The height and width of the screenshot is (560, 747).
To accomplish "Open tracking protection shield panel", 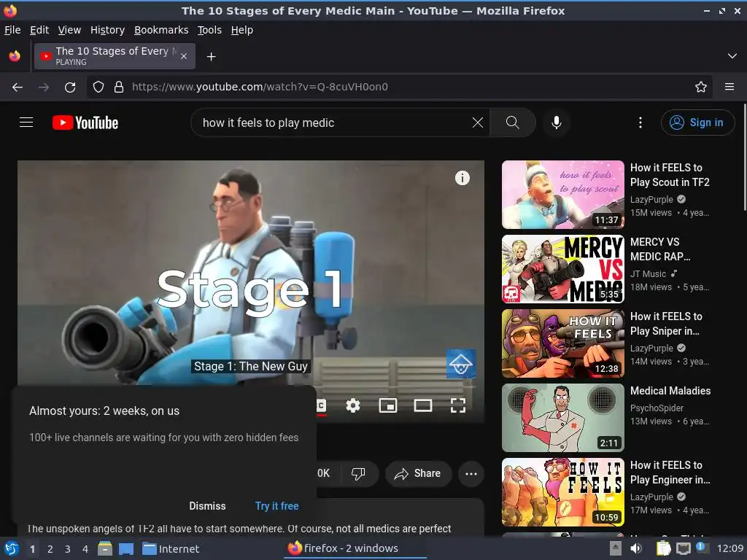I will tap(98, 87).
